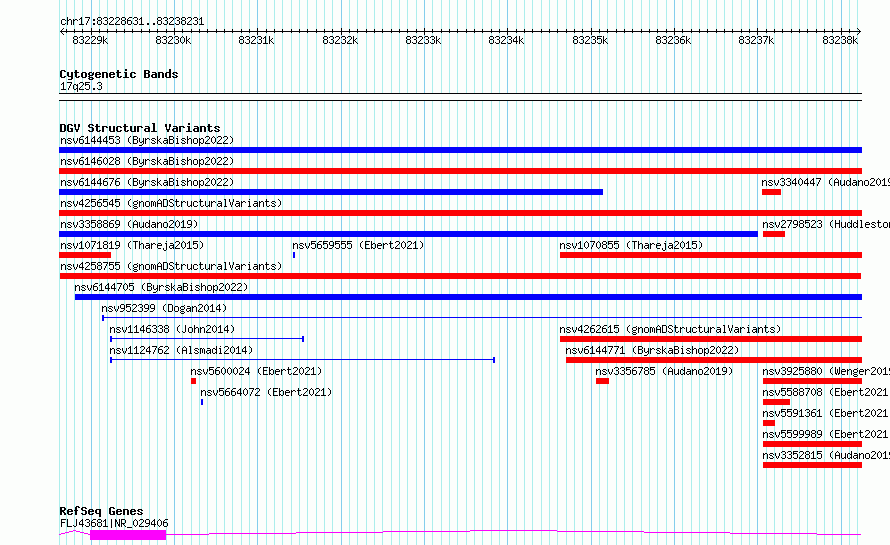The width and height of the screenshot is (890, 545).
Task: Open the nsv5664072 (Ebert2021) label
Action: point(266,392)
